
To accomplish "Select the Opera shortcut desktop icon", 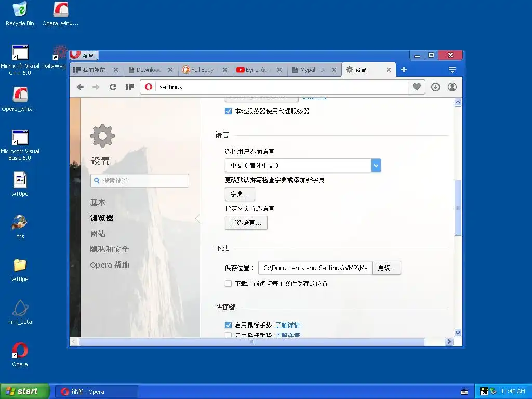I will pos(20,355).
